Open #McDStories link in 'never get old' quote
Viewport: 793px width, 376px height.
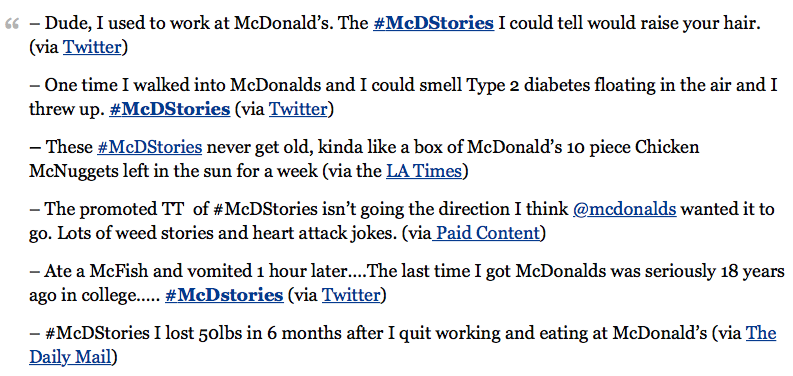150,147
